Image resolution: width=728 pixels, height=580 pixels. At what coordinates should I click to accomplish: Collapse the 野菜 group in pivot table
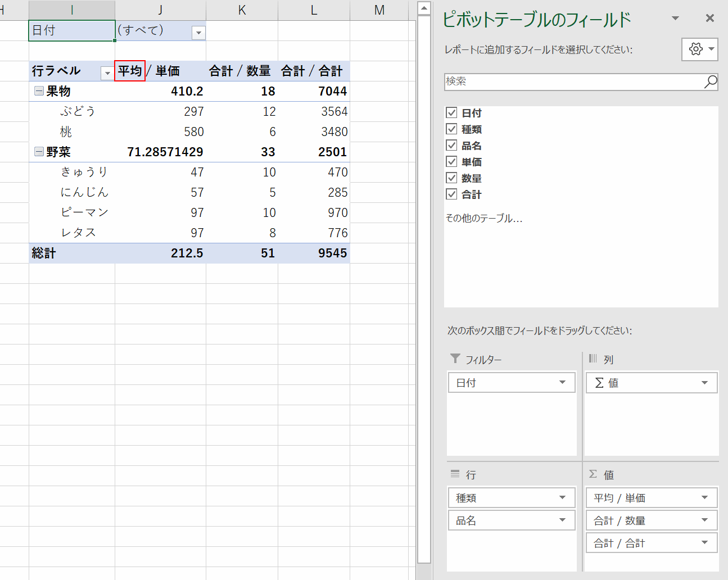pos(39,152)
